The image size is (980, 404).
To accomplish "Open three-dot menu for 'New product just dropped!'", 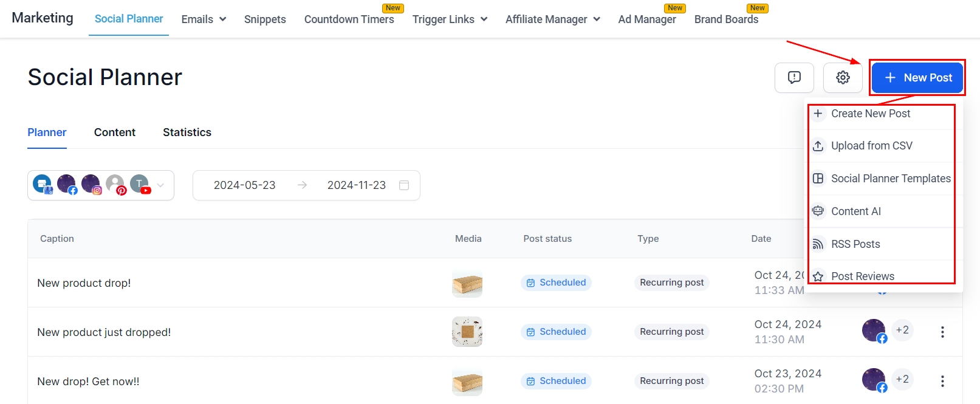I will click(x=942, y=332).
